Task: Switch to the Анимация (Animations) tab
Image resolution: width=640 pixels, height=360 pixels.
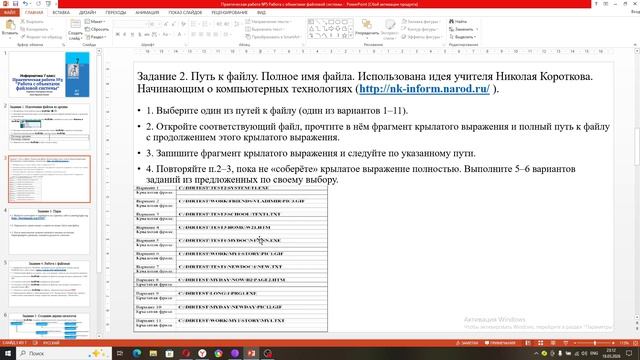Action: tap(147, 12)
